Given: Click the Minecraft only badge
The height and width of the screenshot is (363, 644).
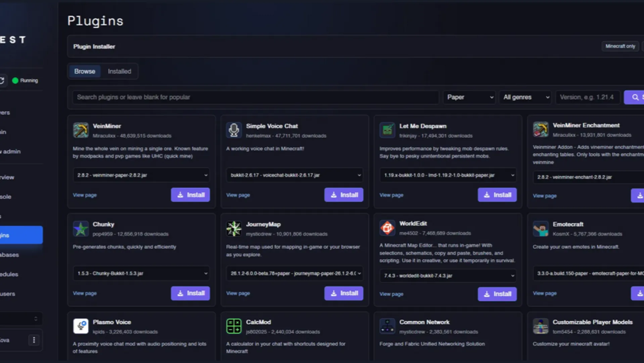Looking at the screenshot, I should click(x=620, y=46).
